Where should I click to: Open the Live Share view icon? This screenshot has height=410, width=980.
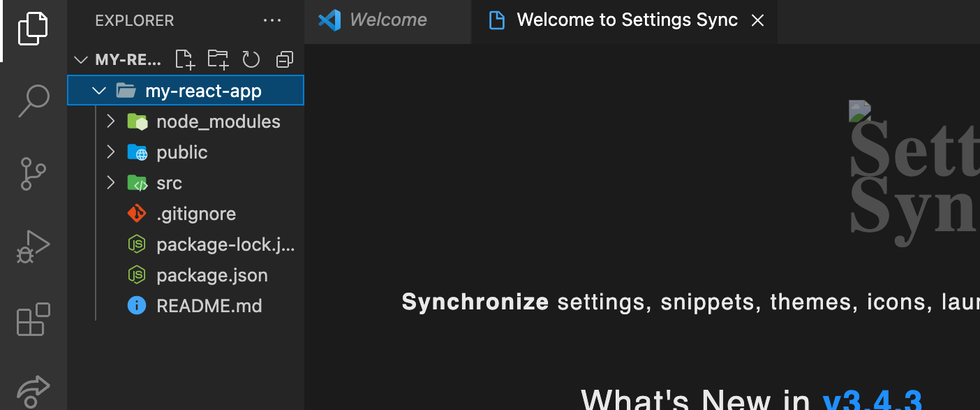(x=33, y=392)
